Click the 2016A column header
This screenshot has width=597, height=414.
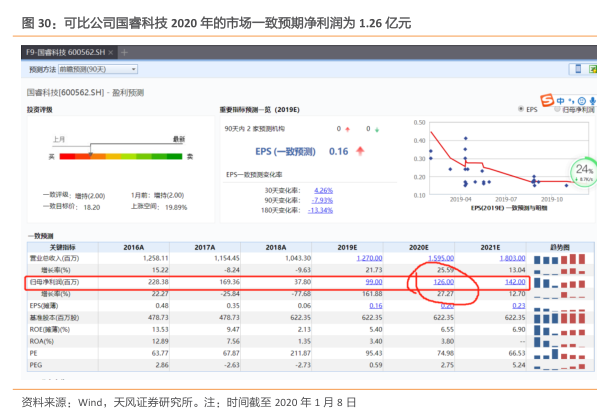134,247
